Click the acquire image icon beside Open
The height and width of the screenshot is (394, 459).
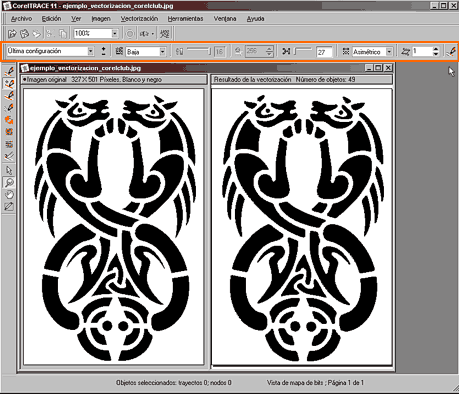24,33
